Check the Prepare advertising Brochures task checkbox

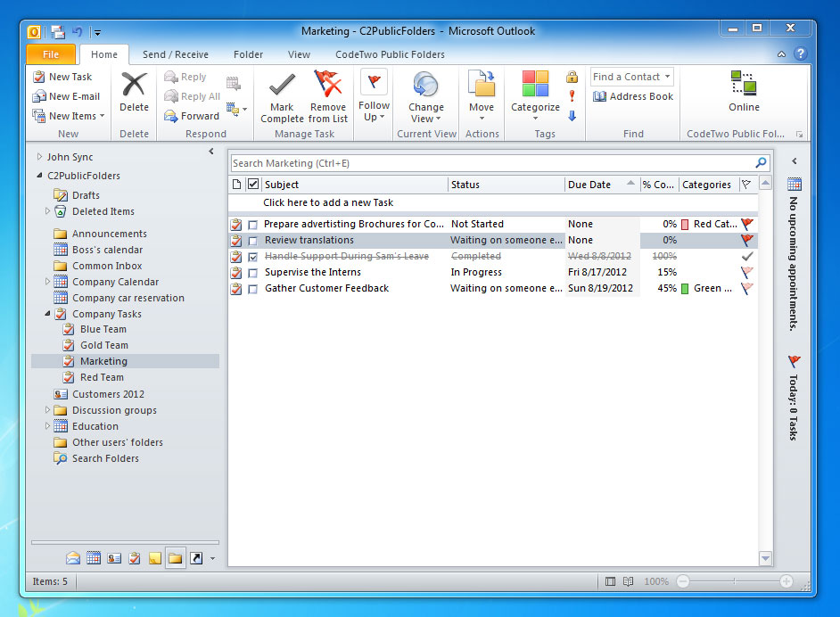(253, 225)
